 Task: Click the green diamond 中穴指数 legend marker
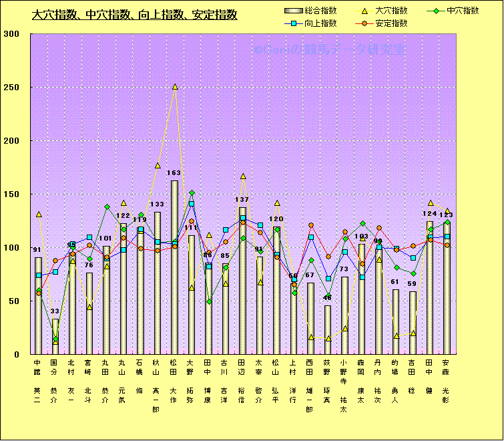click(435, 11)
